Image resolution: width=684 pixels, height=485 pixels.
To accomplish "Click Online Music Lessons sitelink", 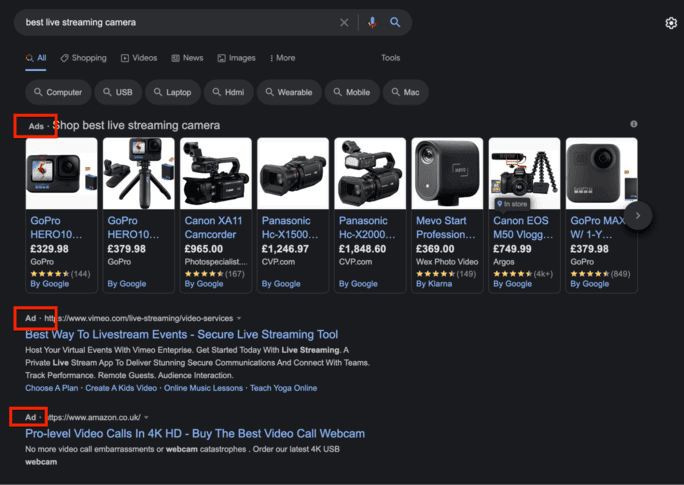I will [203, 388].
